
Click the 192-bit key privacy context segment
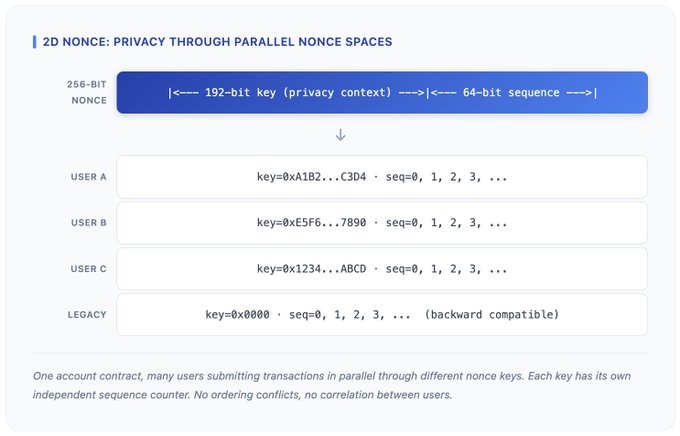pyautogui.click(x=297, y=93)
